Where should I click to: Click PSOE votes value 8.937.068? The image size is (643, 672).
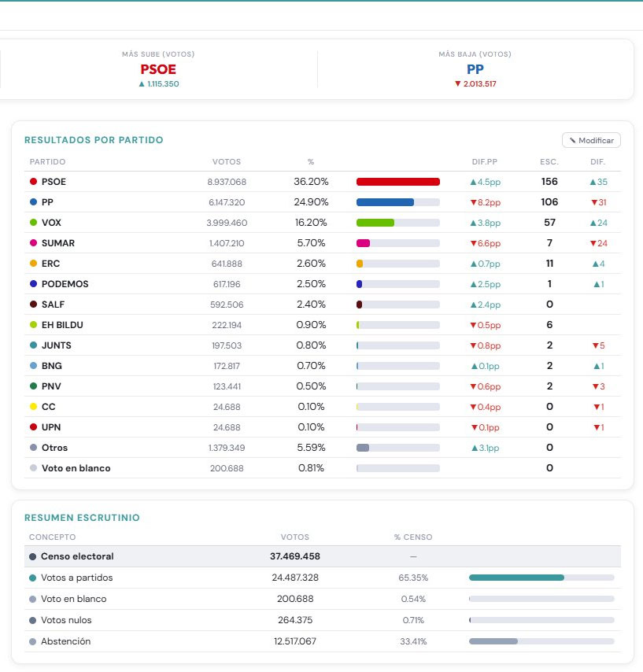(x=227, y=182)
